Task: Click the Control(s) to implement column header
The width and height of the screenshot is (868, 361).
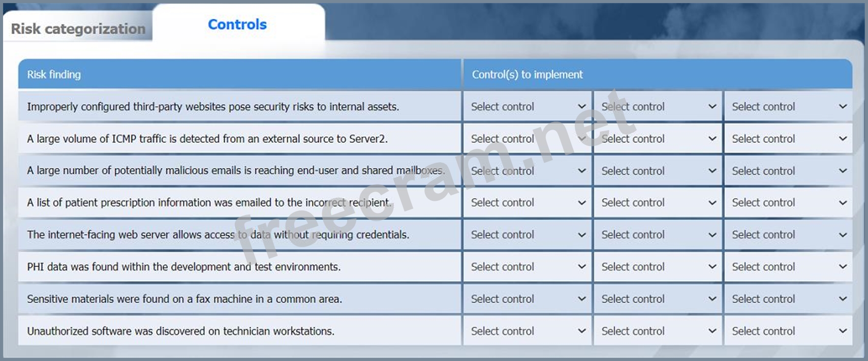Action: click(x=527, y=75)
